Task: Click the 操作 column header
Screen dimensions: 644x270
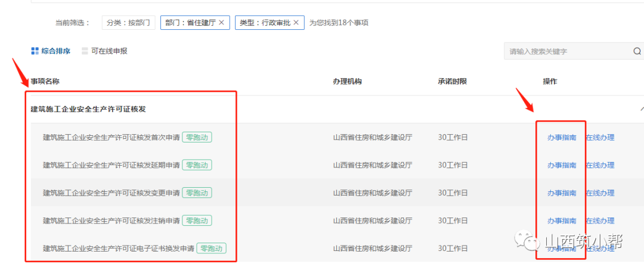Action: (550, 81)
